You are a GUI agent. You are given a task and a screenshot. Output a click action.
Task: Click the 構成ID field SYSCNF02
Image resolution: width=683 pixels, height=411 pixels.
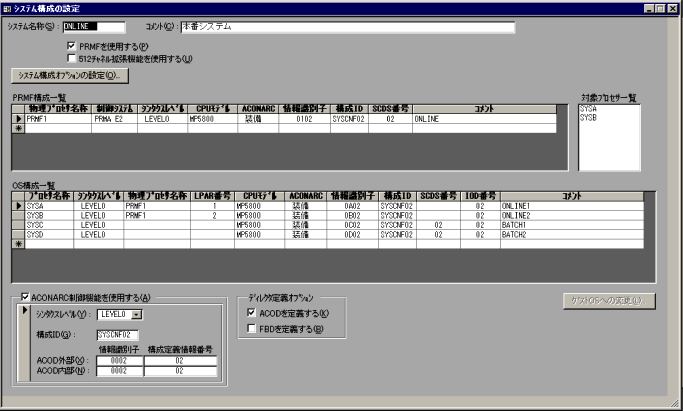point(117,334)
